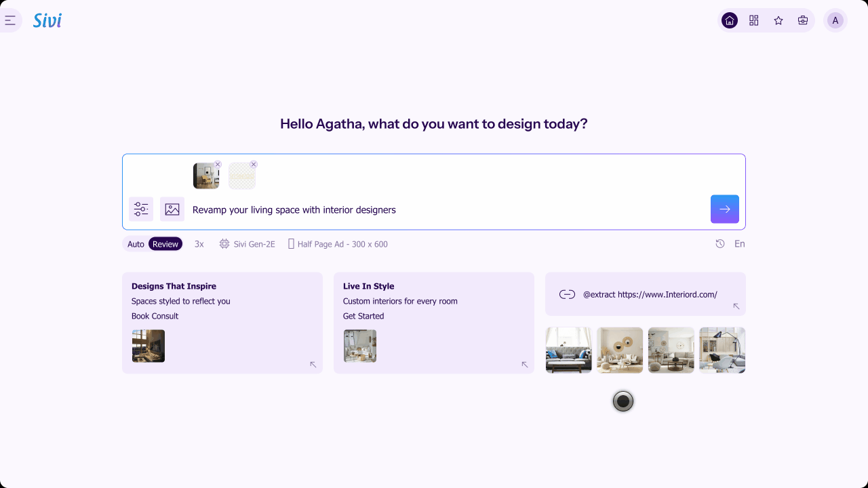Select the beige room with round wall decor photo
The height and width of the screenshot is (488, 868).
620,350
